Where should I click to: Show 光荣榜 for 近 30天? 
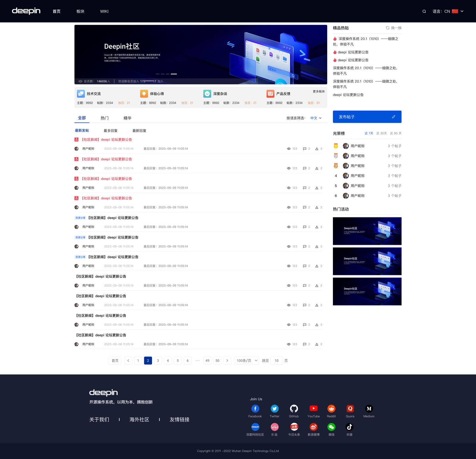point(382,133)
